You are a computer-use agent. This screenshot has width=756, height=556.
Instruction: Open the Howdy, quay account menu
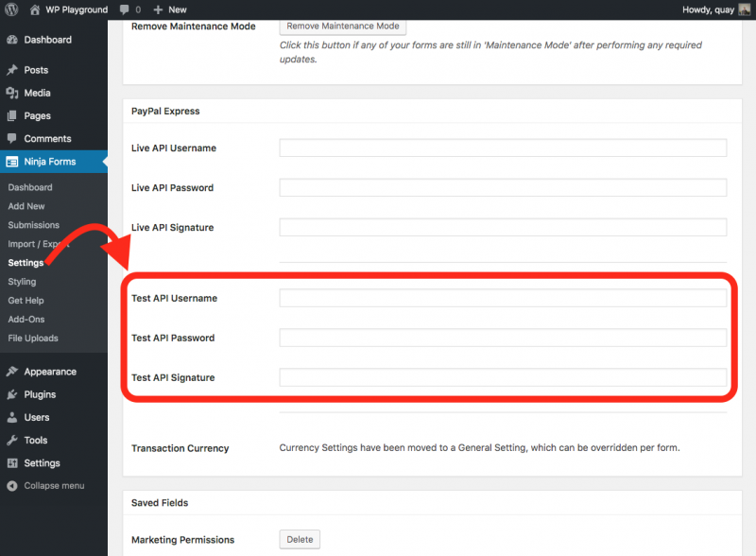pyautogui.click(x=711, y=9)
